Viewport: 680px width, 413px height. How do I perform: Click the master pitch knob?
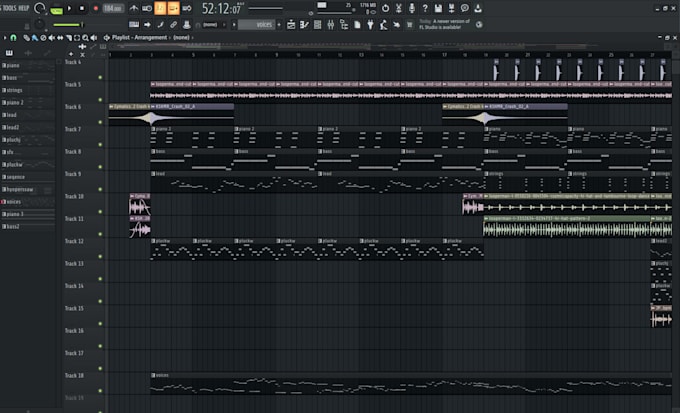point(40,24)
